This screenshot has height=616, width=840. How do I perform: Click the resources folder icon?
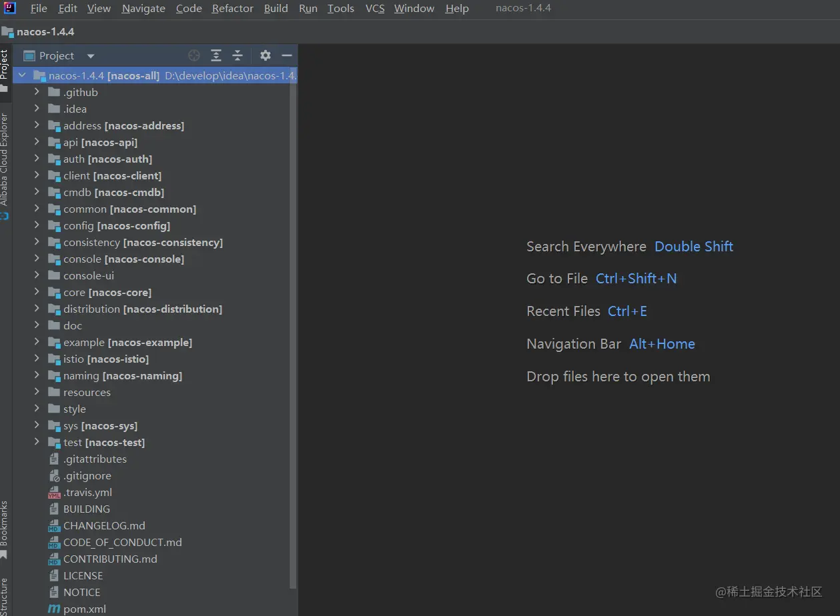coord(54,392)
